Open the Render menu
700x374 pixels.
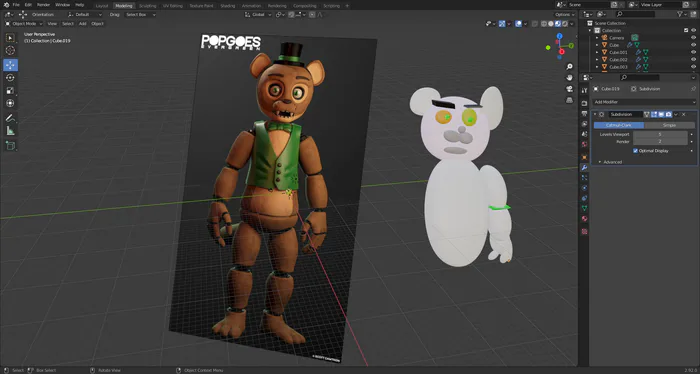point(43,5)
